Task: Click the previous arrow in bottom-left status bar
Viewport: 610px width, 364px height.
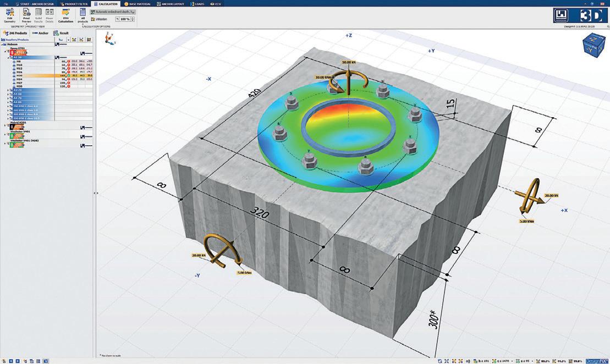Action: (11, 361)
